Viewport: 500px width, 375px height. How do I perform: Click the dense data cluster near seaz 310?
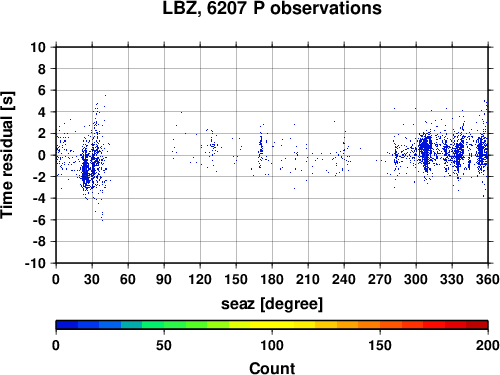(426, 152)
